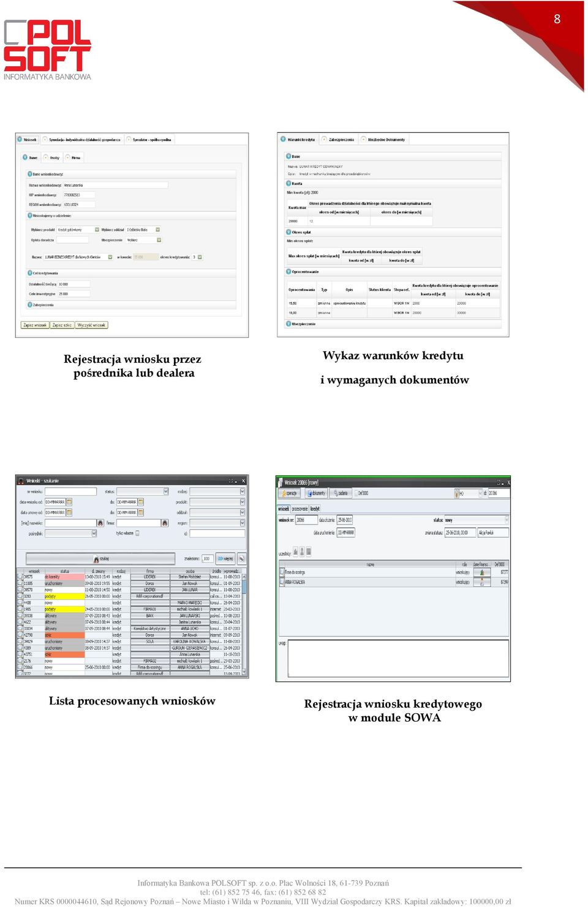Expand the Zabezpieczenia section in the form
The width and height of the screenshot is (588, 908).
pyautogui.click(x=29, y=305)
